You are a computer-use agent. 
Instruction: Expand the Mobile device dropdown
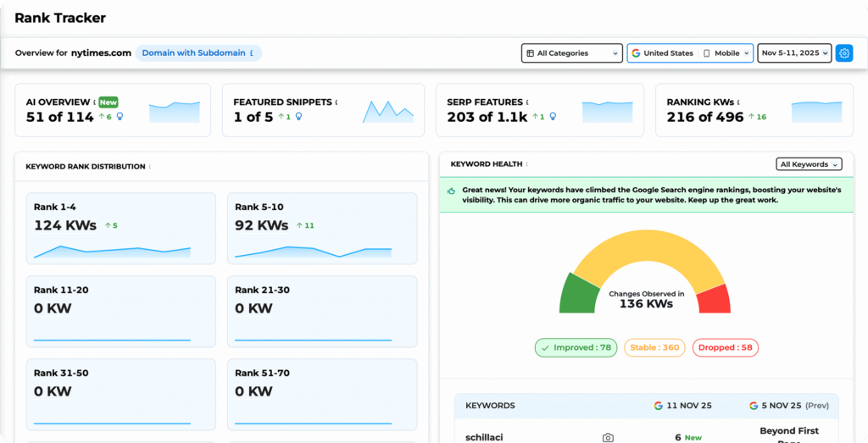(727, 53)
